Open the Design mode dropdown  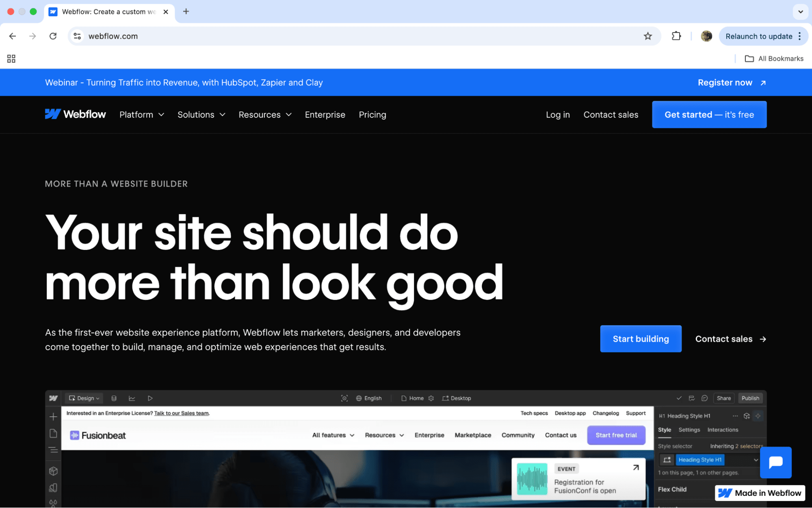click(84, 398)
